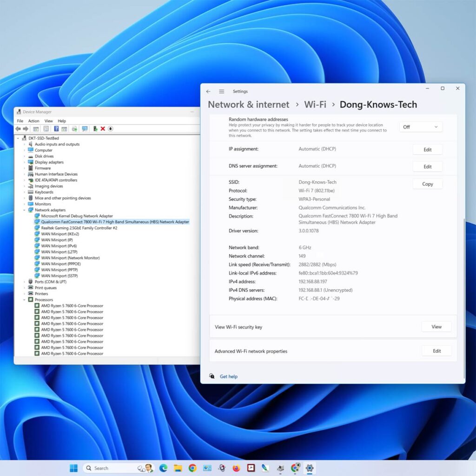Open the Action menu in Device Manager
This screenshot has height=476, width=476.
33,121
